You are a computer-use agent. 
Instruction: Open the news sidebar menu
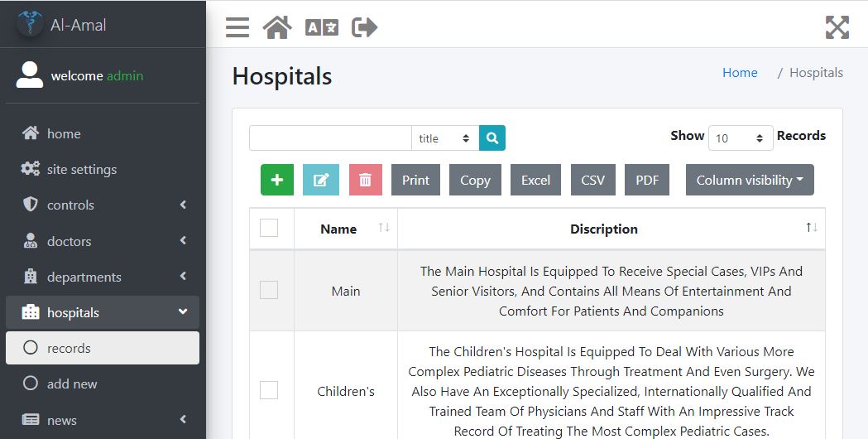[x=103, y=420]
